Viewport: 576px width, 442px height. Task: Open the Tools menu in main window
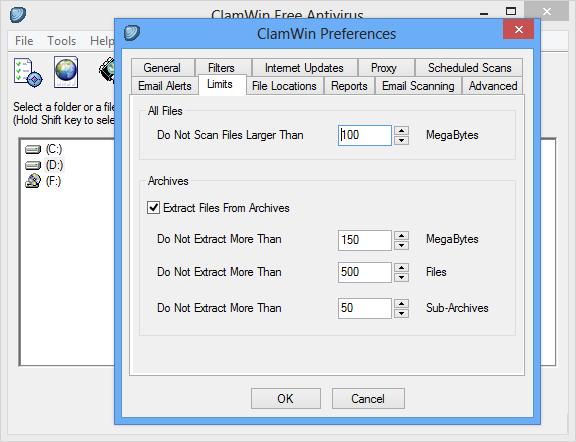tap(61, 40)
